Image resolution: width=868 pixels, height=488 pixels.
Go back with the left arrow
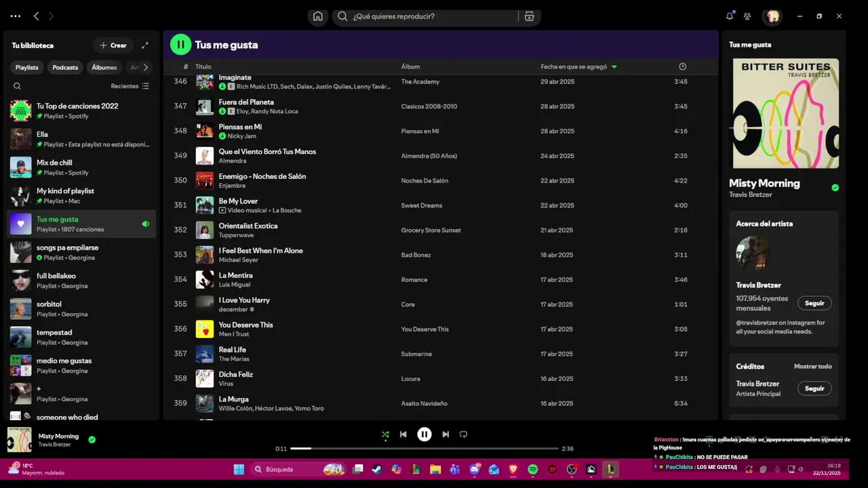[x=37, y=16]
